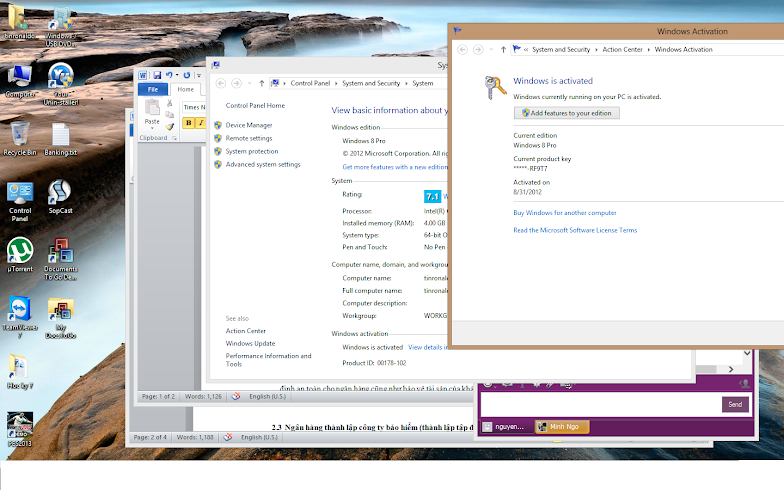This screenshot has height=490, width=784.
Task: Click Up arrow in Windows Activation window
Action: [x=504, y=50]
